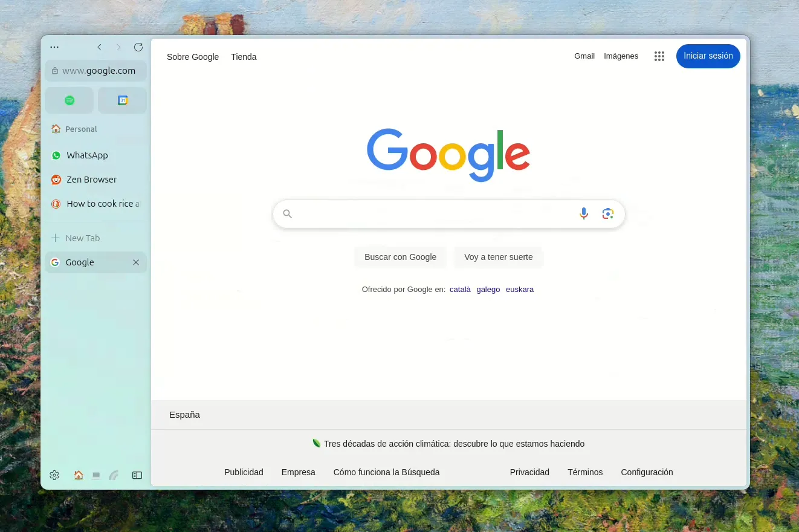Open the Imágenes link

coord(621,56)
